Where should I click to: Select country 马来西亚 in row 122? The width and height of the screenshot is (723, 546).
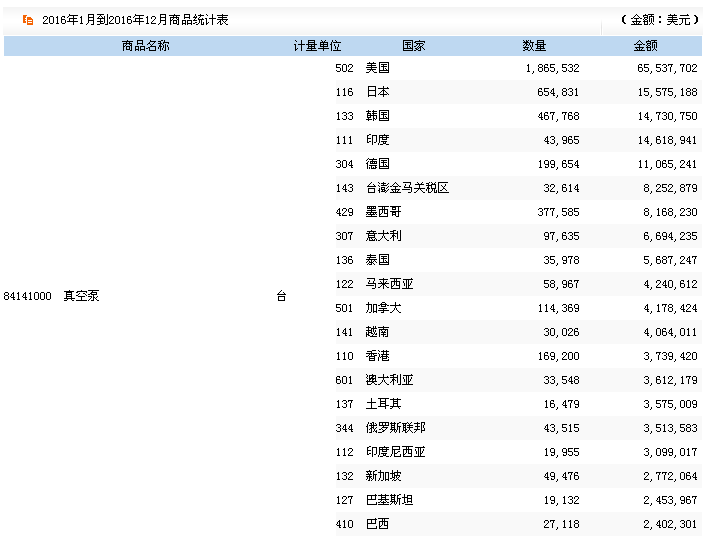click(390, 284)
